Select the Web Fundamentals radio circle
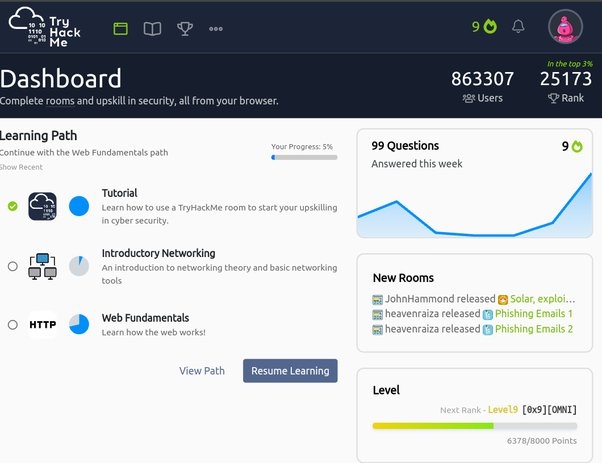Image resolution: width=602 pixels, height=463 pixels. tap(13, 324)
